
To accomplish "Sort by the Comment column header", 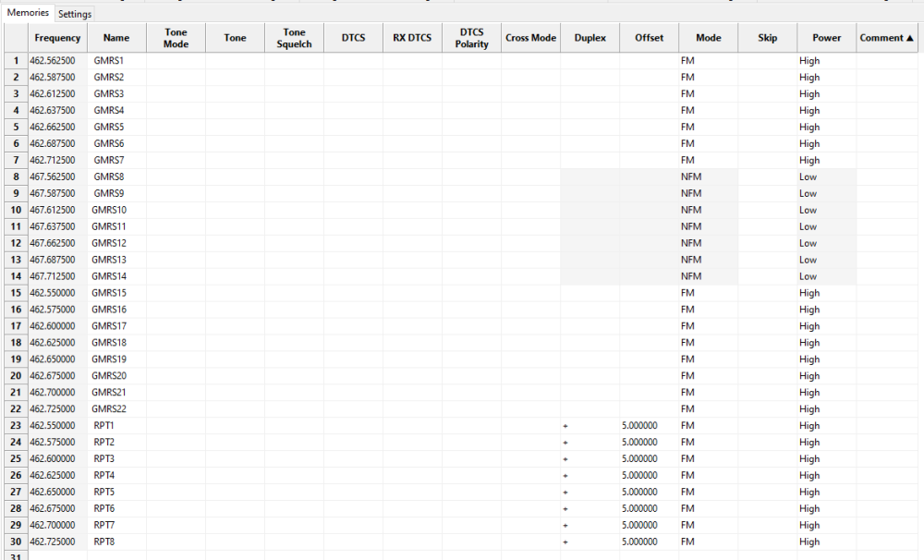I will (x=886, y=38).
